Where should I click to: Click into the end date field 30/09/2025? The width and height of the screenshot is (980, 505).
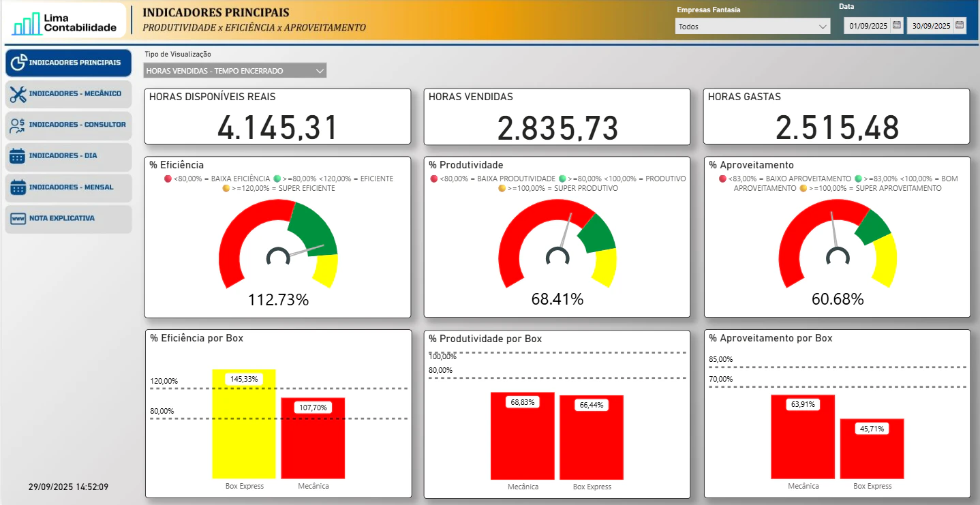[x=931, y=26]
